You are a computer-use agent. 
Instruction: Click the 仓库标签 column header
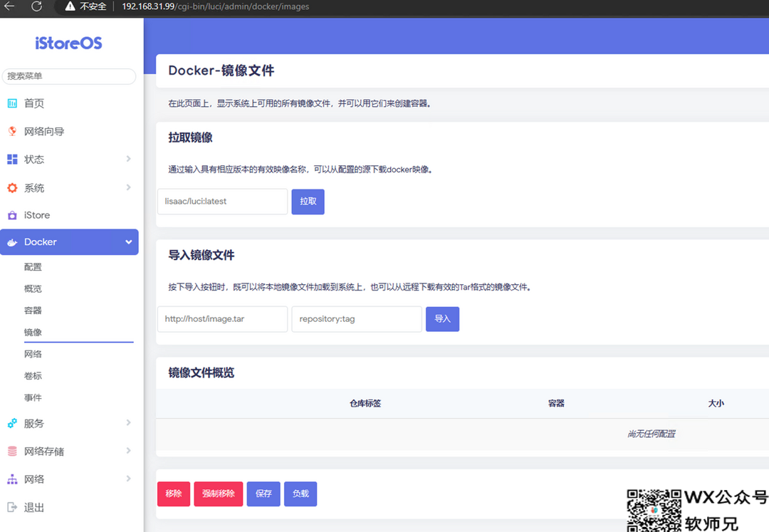click(x=365, y=404)
